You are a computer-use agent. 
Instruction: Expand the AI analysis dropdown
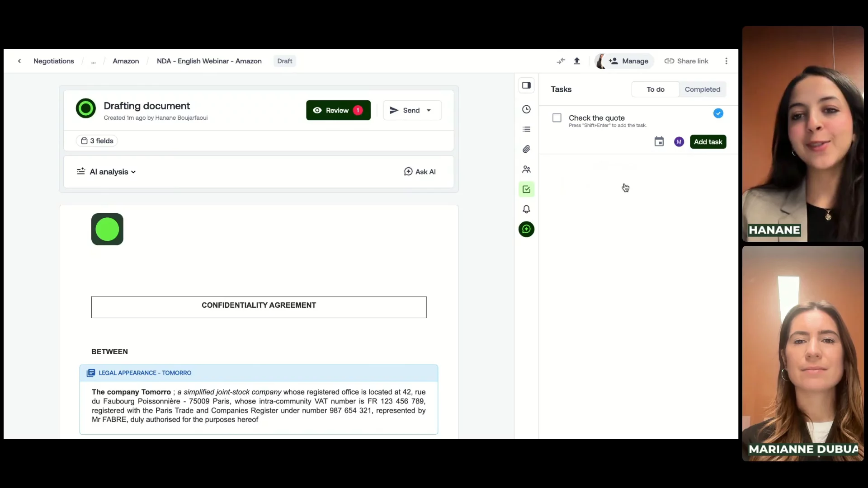tap(113, 172)
